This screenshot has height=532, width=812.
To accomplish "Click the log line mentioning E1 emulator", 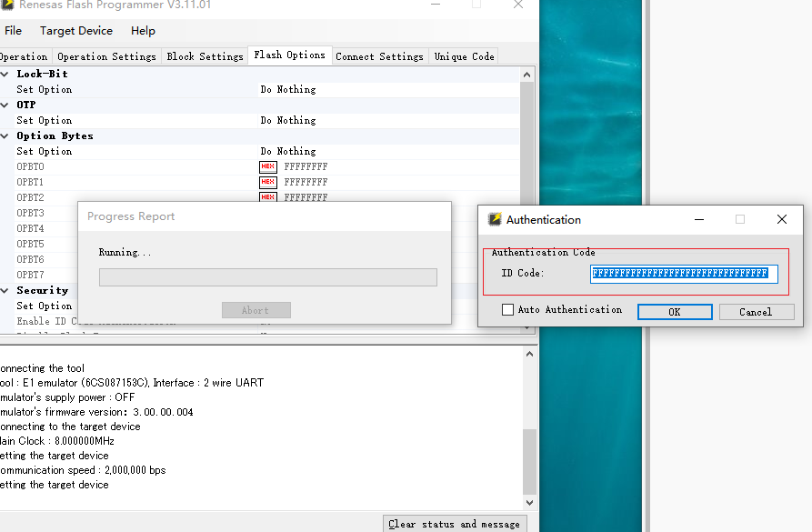I will (x=132, y=383).
